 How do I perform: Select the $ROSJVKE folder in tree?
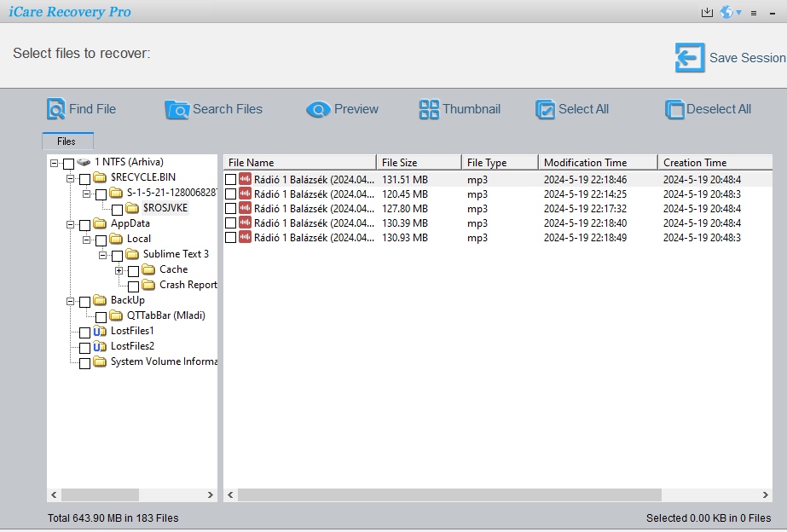(165, 208)
